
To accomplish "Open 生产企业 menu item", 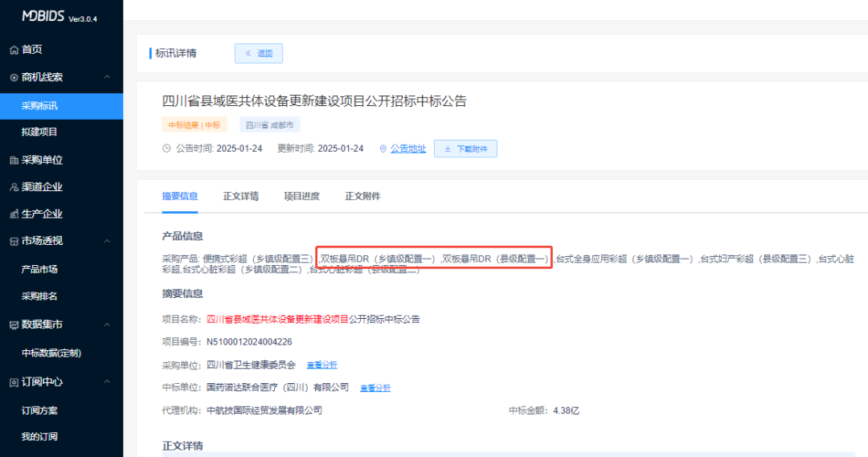I will pos(42,214).
